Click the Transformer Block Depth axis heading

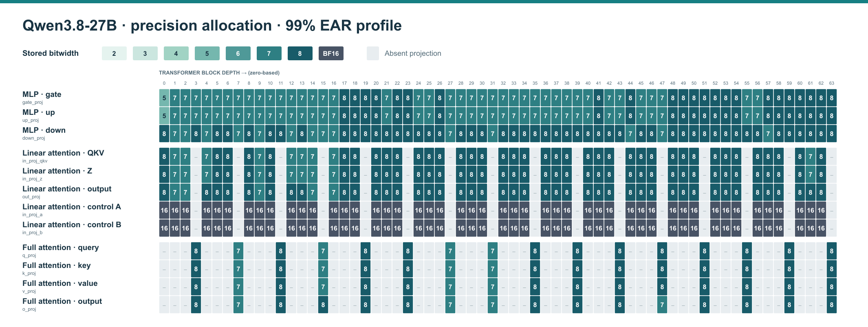click(x=219, y=73)
